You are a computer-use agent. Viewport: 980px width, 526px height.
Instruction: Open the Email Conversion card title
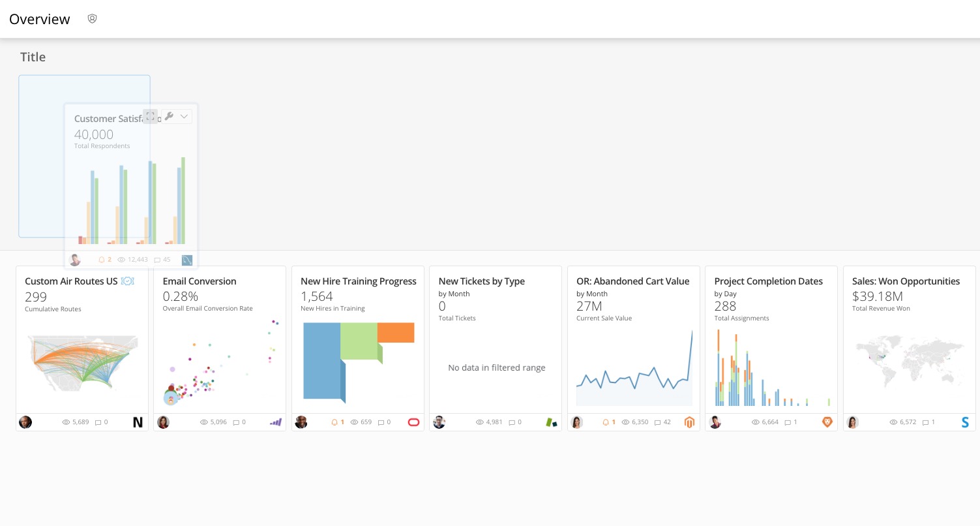coord(200,281)
